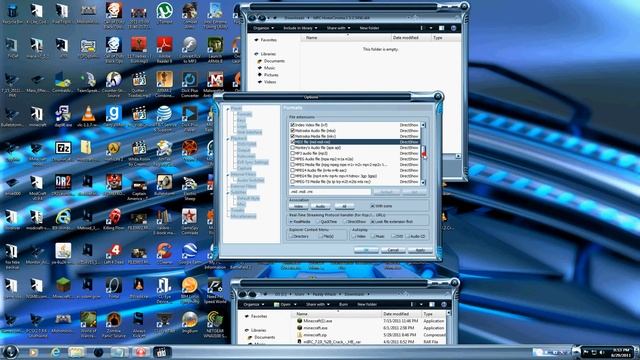Launch the uTorrent desktop shortcut
640x360 pixels.
[164, 11]
